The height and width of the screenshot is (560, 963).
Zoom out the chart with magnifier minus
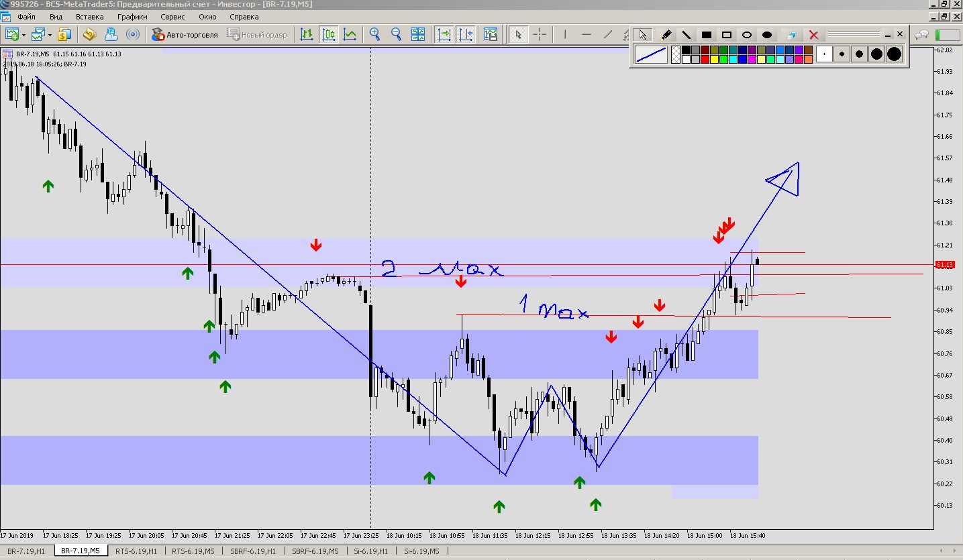pos(396,34)
